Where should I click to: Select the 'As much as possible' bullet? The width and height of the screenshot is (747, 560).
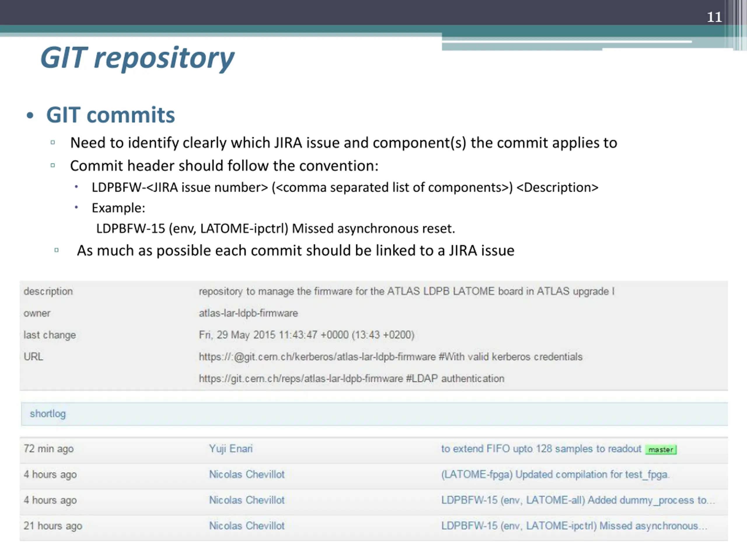click(296, 251)
